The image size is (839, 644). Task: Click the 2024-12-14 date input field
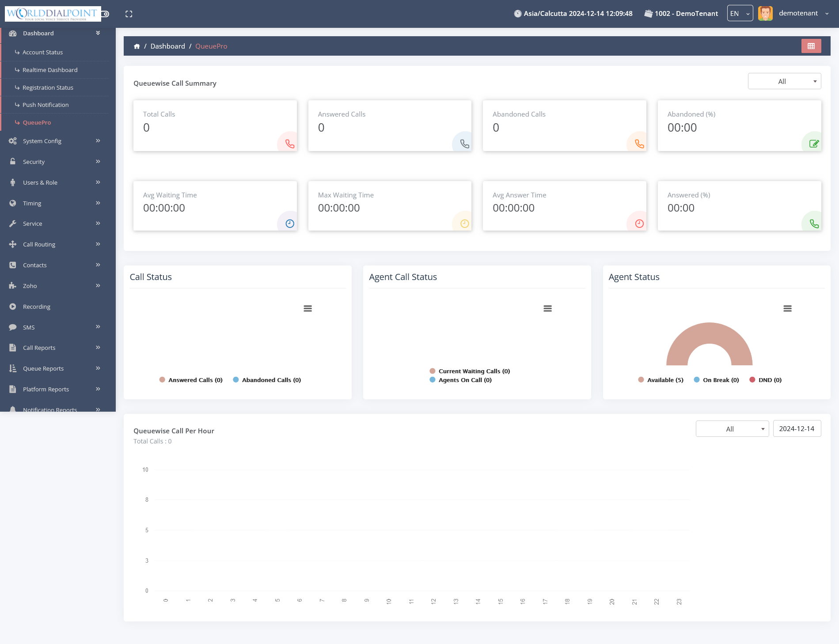(797, 429)
